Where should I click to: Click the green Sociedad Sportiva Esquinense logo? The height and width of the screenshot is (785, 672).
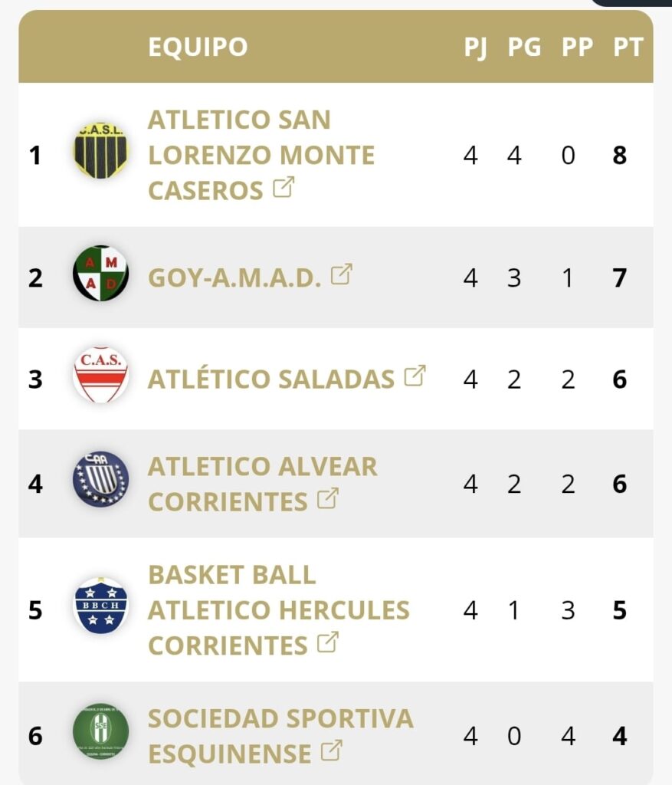pyautogui.click(x=100, y=731)
